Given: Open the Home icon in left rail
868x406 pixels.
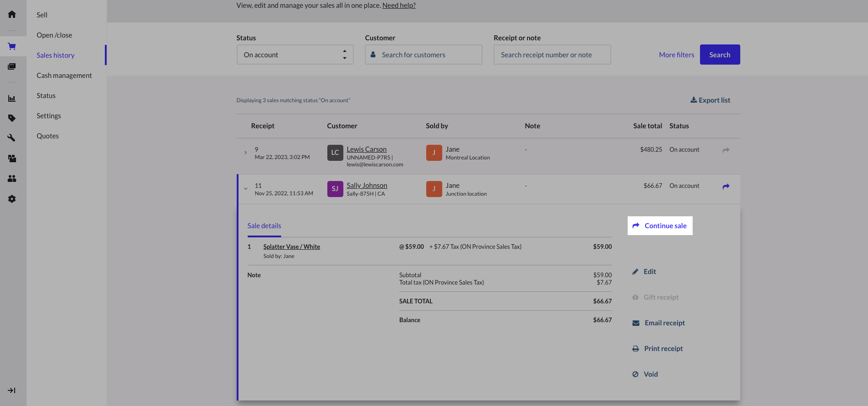Looking at the screenshot, I should (12, 15).
